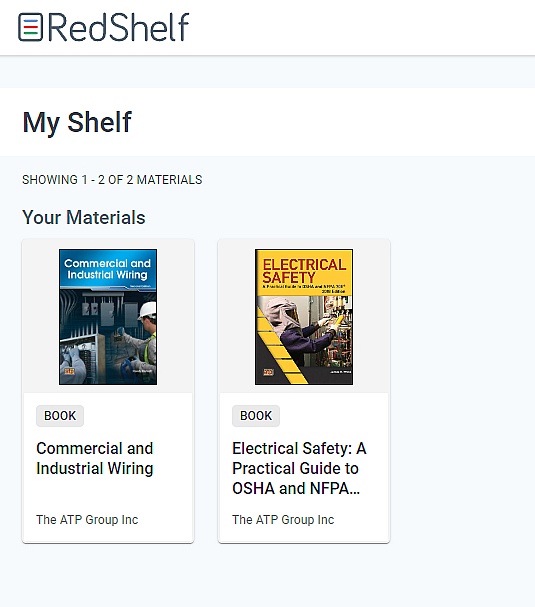Click the white cover title on the blue wiring book
The image size is (535, 607).
[107, 269]
